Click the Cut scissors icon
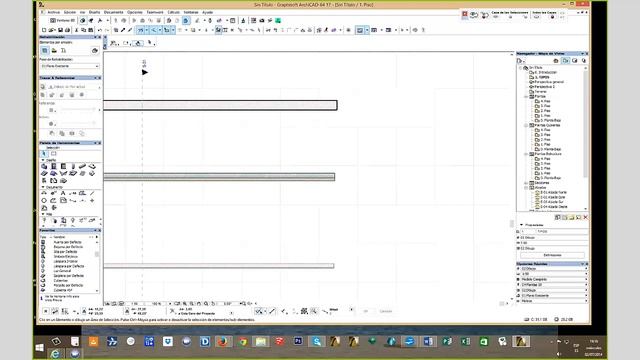640x360 pixels. tap(76, 30)
